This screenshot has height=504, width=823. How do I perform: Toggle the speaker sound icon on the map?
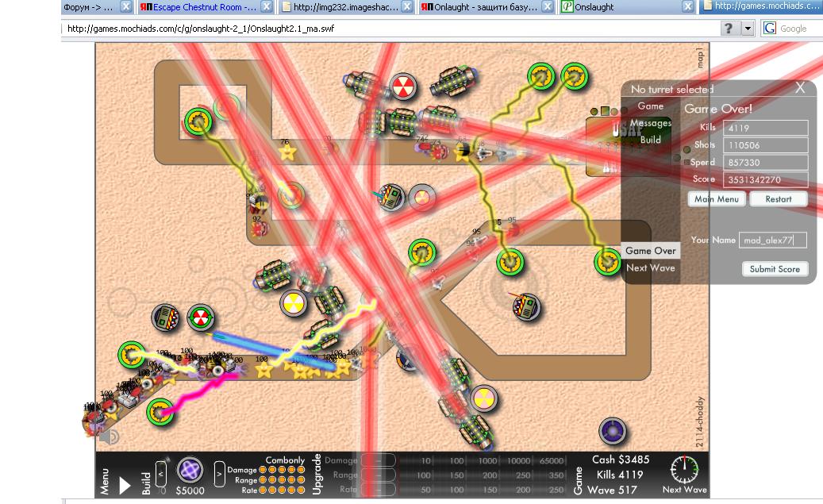click(x=110, y=437)
